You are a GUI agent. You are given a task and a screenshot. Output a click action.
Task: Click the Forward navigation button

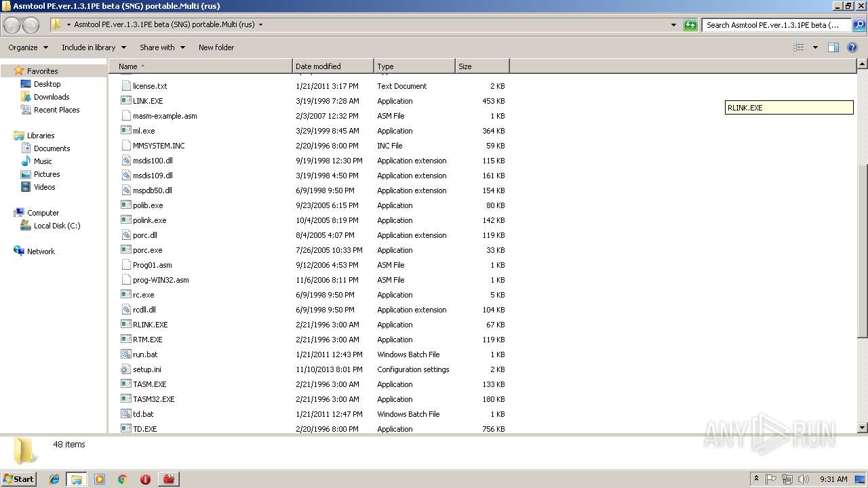[x=31, y=25]
